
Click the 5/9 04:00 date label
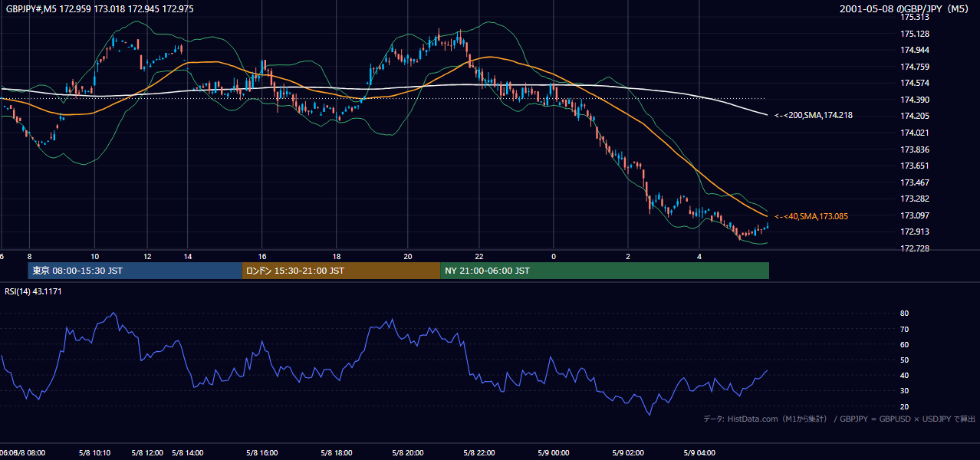pyautogui.click(x=699, y=452)
